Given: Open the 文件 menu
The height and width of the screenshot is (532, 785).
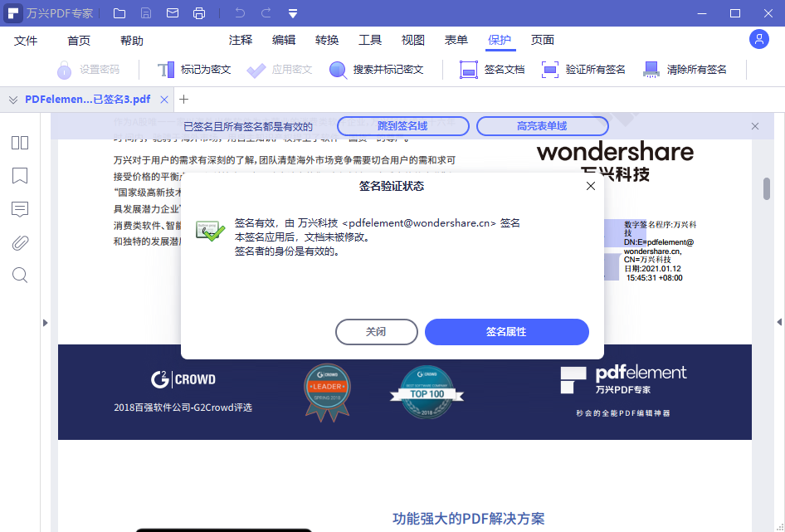Looking at the screenshot, I should (26, 39).
